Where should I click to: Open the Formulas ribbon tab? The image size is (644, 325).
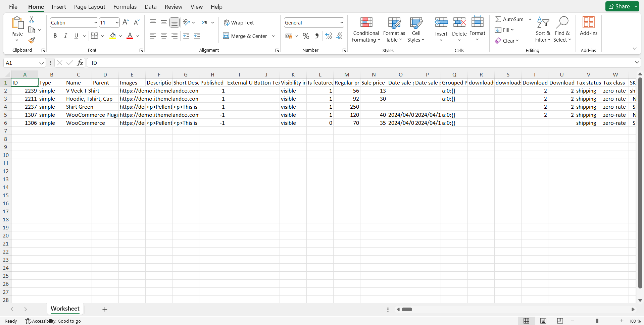125,7
